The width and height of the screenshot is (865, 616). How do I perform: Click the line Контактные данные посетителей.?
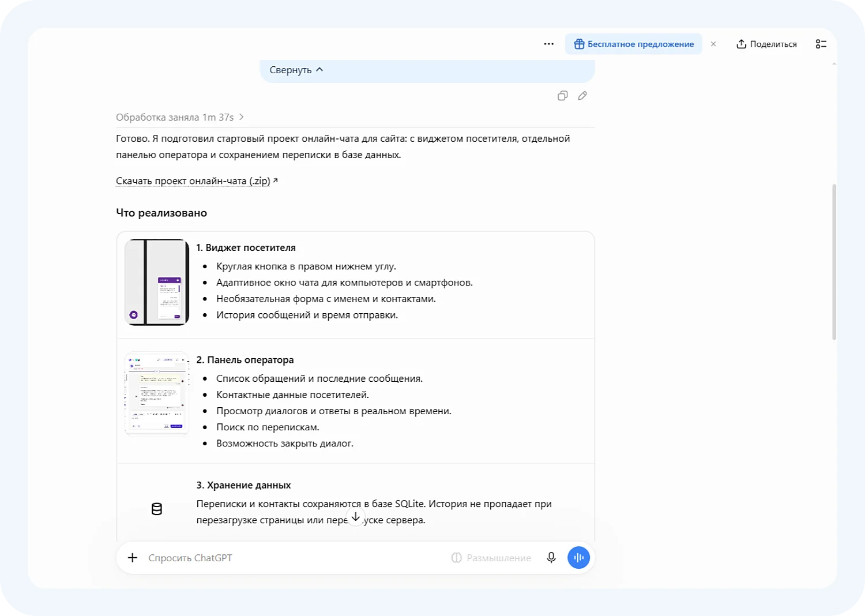click(292, 395)
